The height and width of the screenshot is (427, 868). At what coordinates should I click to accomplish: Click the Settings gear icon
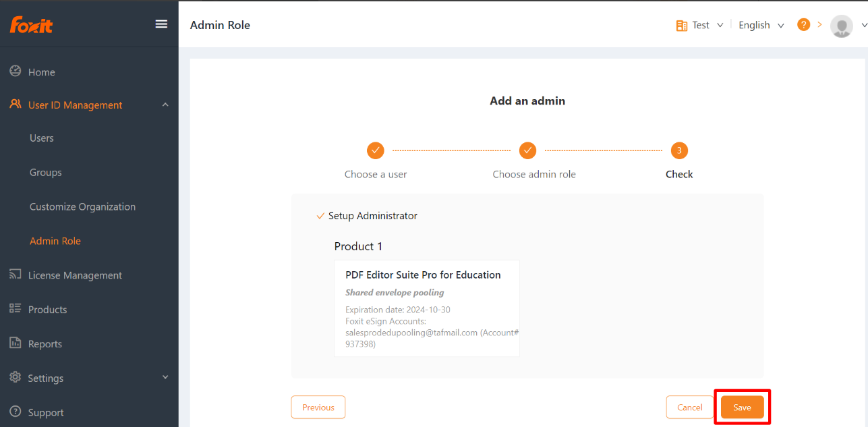coord(15,377)
